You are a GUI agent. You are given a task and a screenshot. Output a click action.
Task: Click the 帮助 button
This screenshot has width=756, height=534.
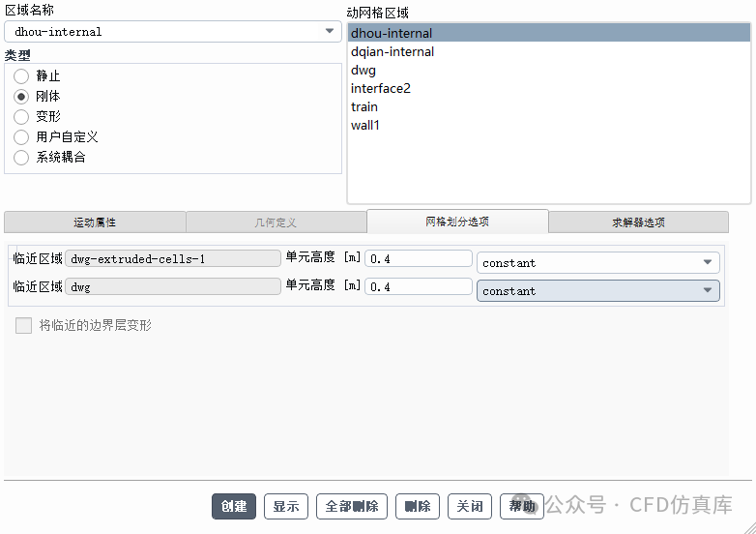click(x=522, y=507)
